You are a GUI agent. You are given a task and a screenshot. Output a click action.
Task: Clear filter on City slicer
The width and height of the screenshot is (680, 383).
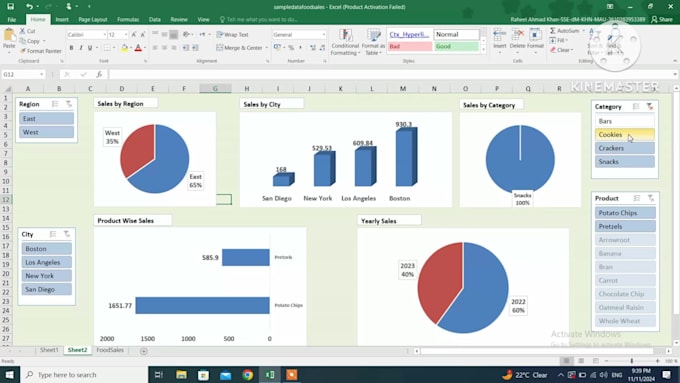coord(67,234)
